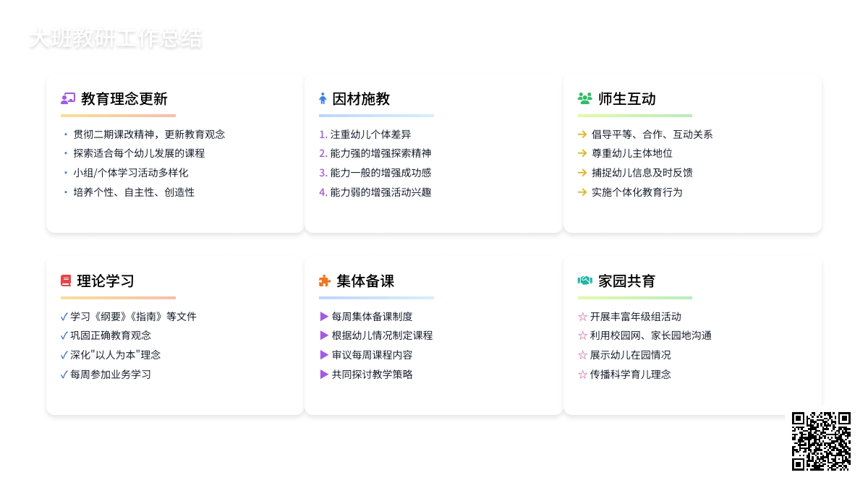868x488 pixels.
Task: Click the checkmark before 每周参加业务学习
Action: 64,374
